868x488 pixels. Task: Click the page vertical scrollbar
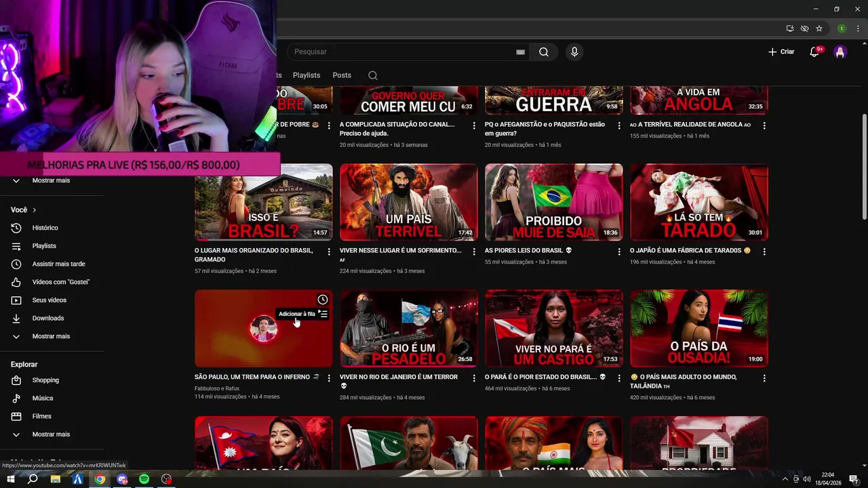864,166
